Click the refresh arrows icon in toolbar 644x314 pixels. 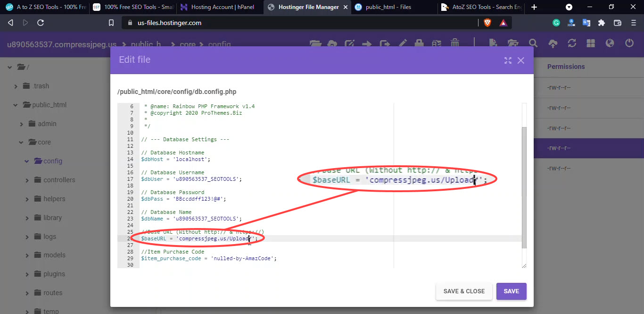(x=572, y=43)
